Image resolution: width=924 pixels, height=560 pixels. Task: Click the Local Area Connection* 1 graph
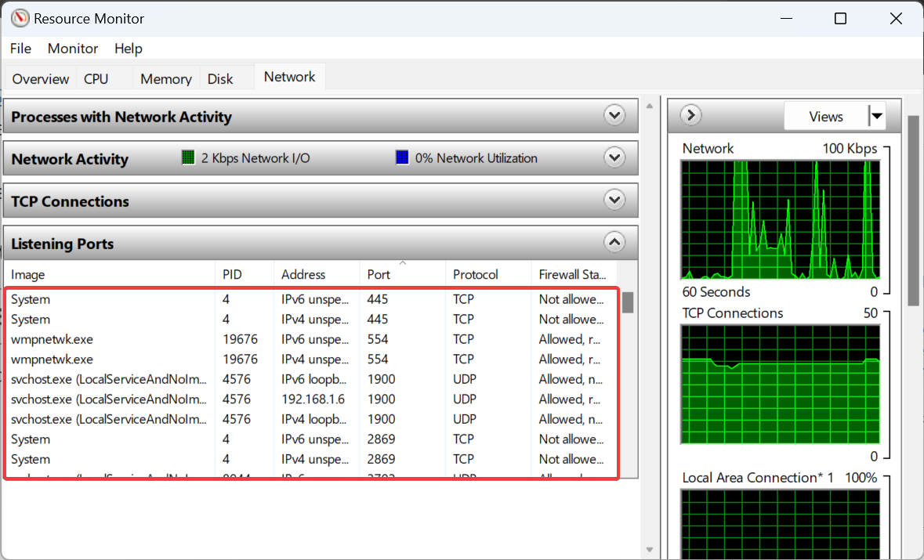781,524
